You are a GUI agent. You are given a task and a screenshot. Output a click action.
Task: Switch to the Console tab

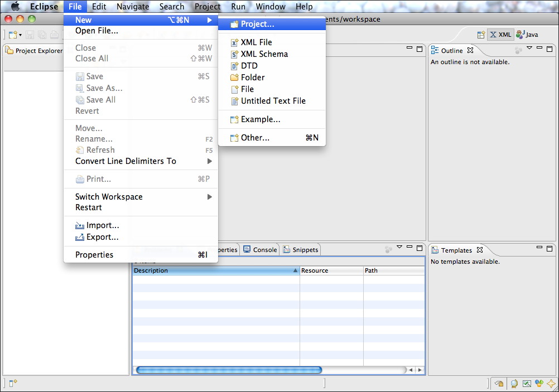point(260,250)
